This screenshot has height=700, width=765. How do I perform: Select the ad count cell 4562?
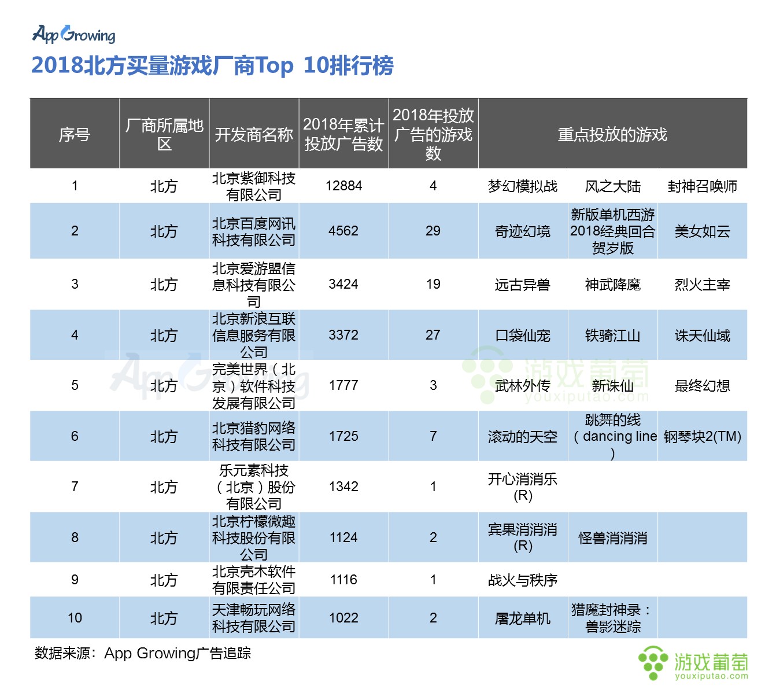click(343, 231)
